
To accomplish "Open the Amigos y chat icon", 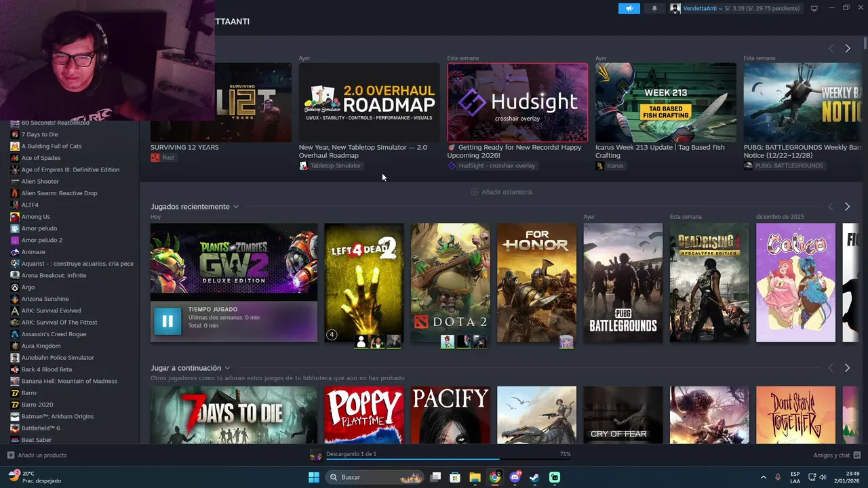I will pos(857,455).
